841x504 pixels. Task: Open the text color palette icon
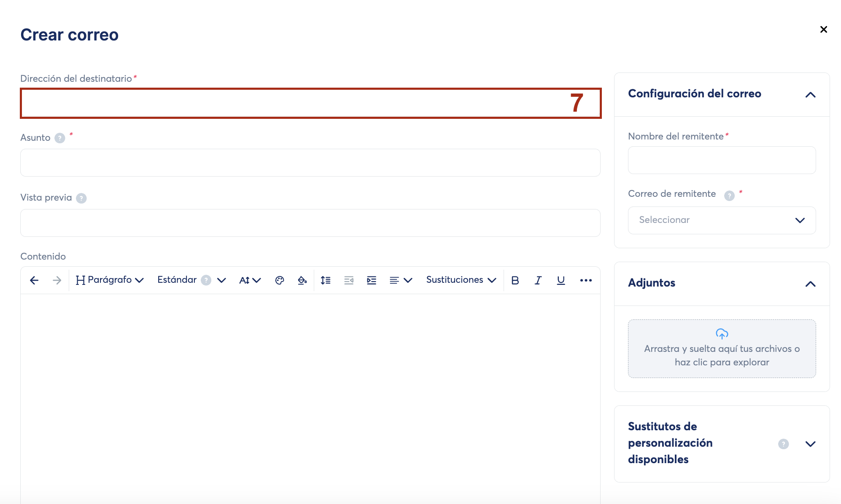pos(280,280)
